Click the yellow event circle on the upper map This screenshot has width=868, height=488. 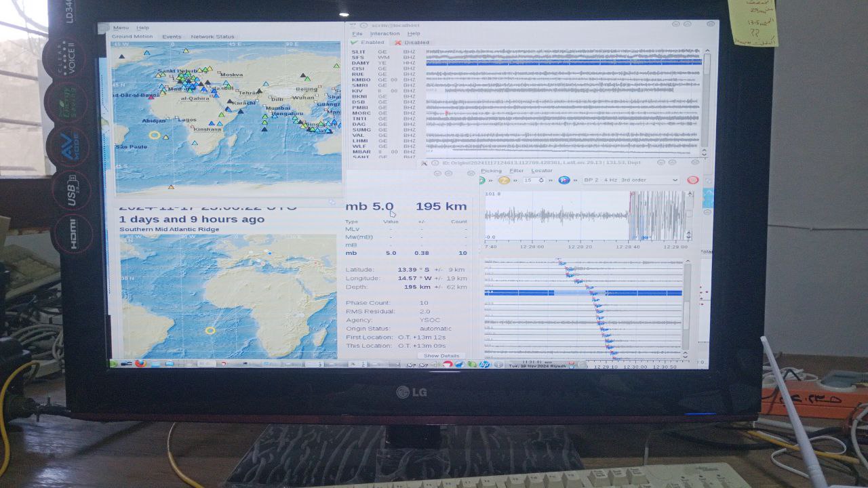click(x=155, y=135)
